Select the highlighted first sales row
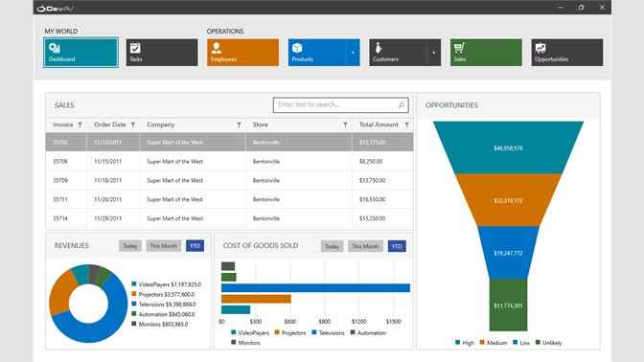This screenshot has width=644, height=362. pos(230,143)
